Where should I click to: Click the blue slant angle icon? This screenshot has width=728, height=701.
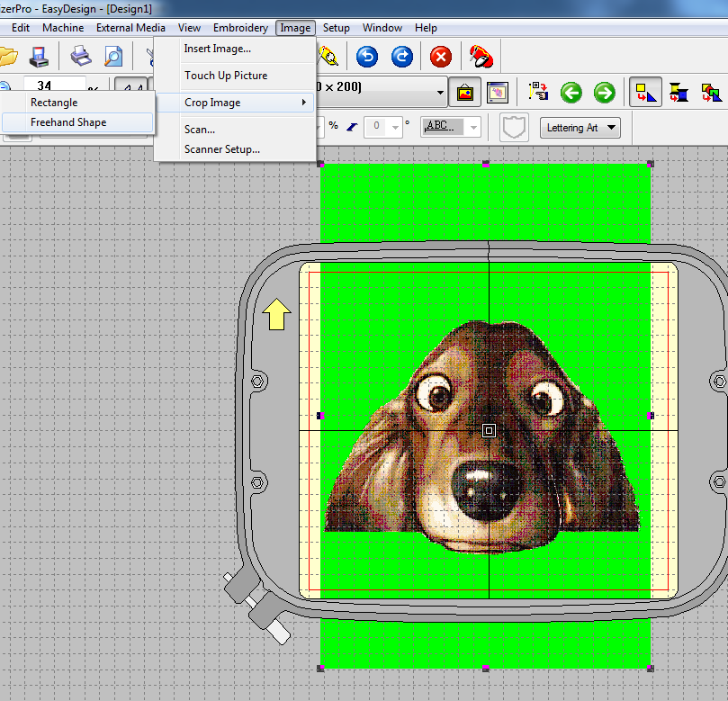[x=352, y=127]
